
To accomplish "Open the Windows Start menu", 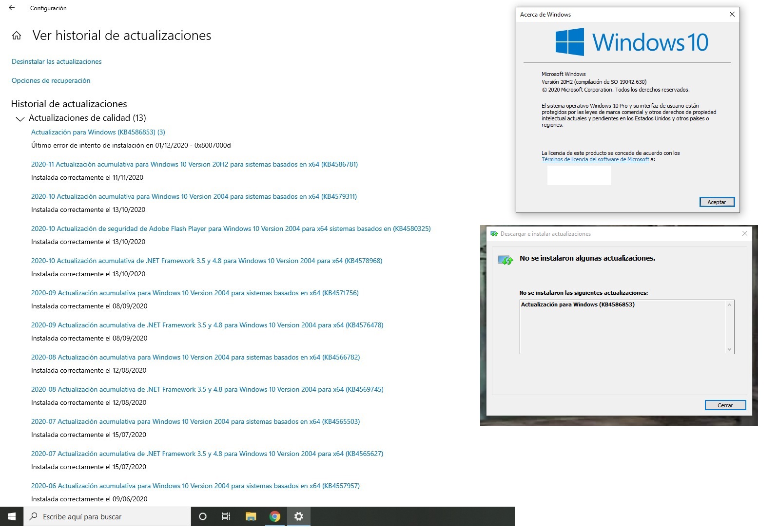I will (12, 516).
